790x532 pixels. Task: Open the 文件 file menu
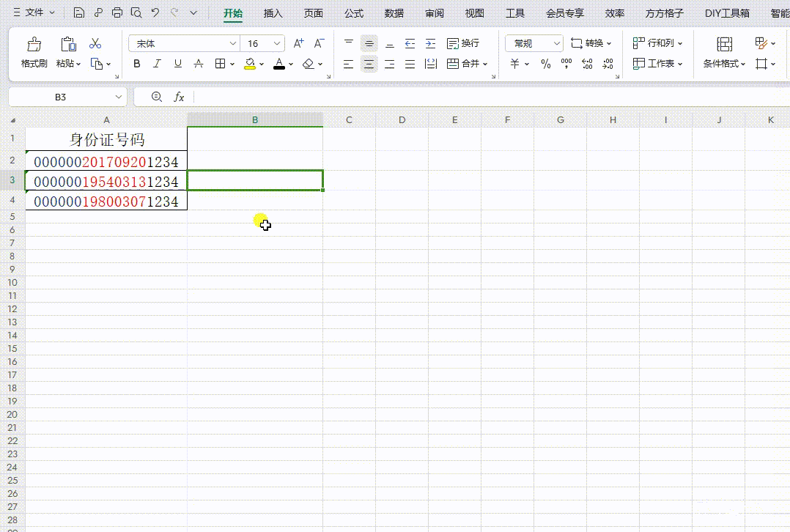34,12
